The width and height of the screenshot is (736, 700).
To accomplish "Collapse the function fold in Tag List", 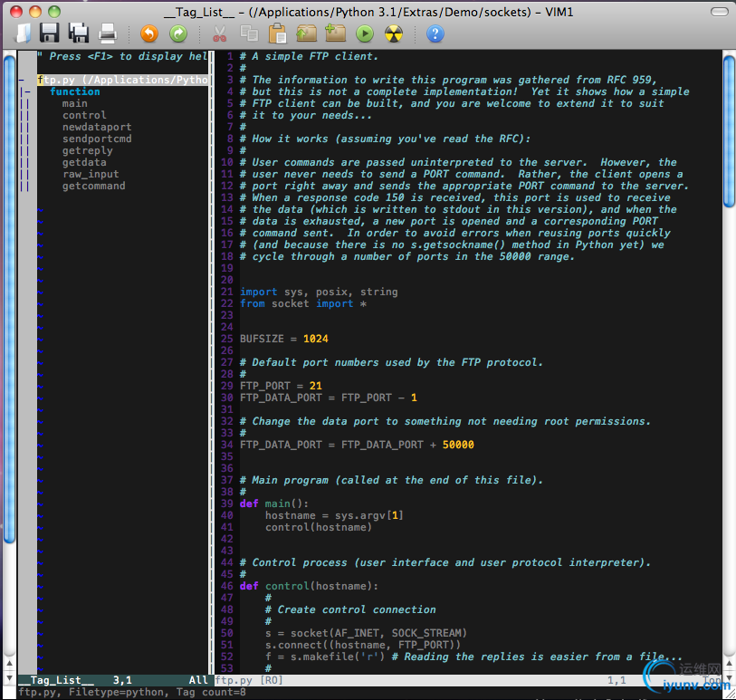I will 28,91.
